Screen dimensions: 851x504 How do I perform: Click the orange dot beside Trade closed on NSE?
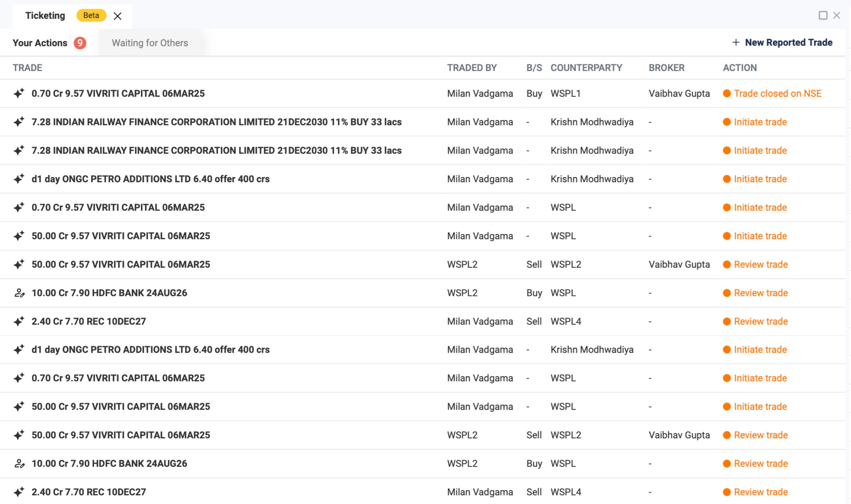pyautogui.click(x=727, y=94)
